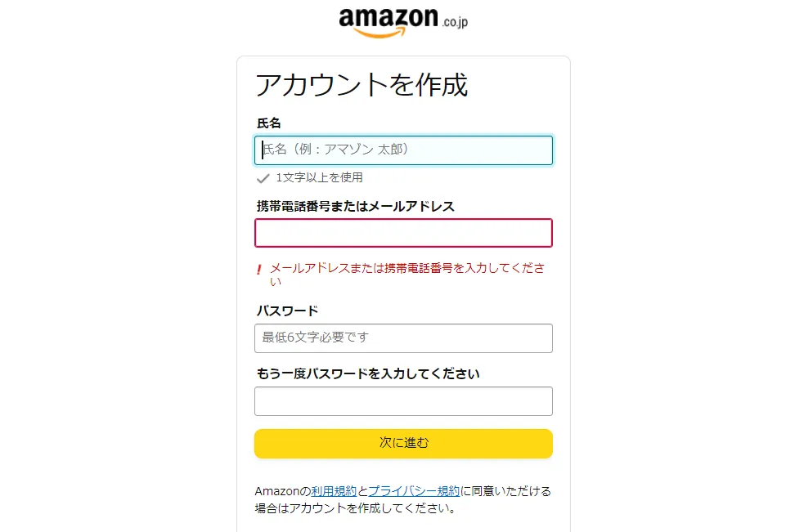Click the パスワード label text
Screen dimensions: 786x532
point(287,311)
